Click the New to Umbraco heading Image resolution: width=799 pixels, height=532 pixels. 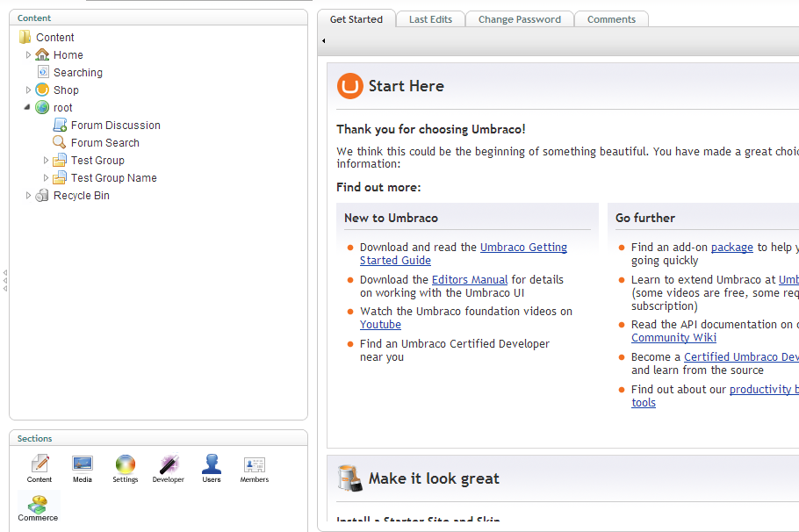click(392, 218)
